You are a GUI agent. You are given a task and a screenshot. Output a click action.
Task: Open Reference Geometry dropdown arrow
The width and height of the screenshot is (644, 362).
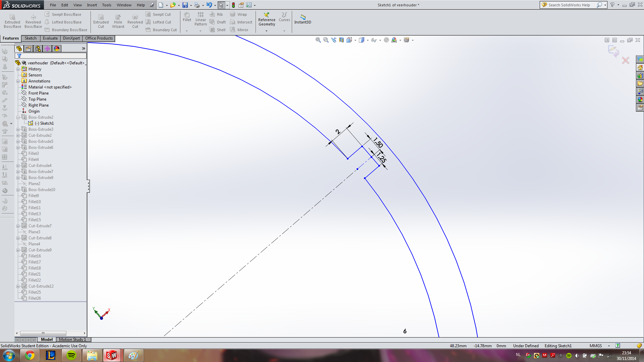click(267, 31)
